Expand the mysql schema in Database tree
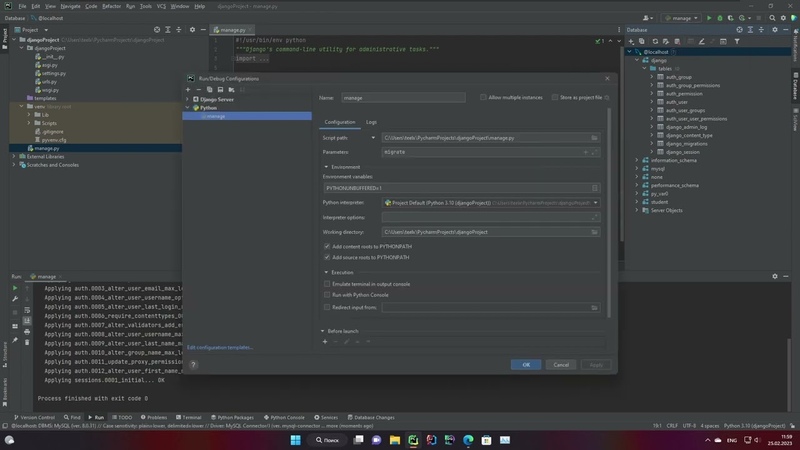The image size is (800, 450). (x=637, y=169)
